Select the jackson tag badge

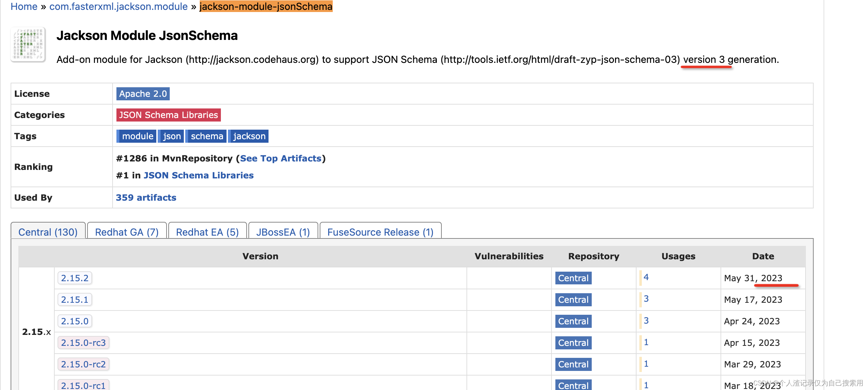(x=249, y=136)
